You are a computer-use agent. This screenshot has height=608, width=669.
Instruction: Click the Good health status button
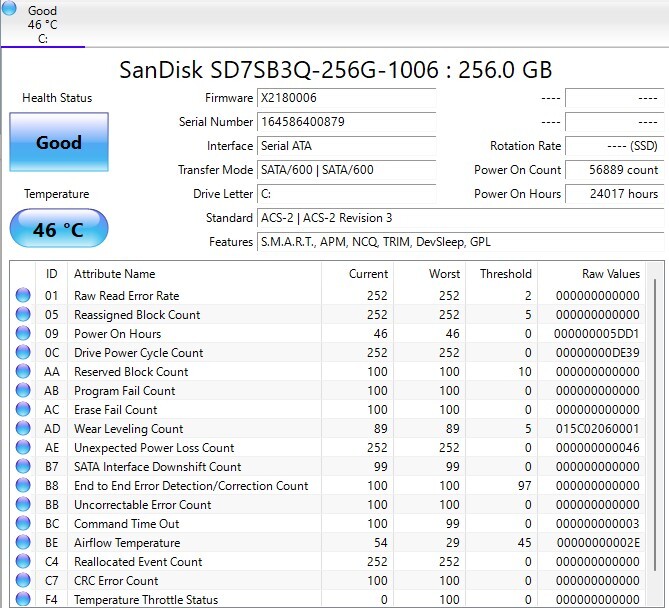coord(59,142)
